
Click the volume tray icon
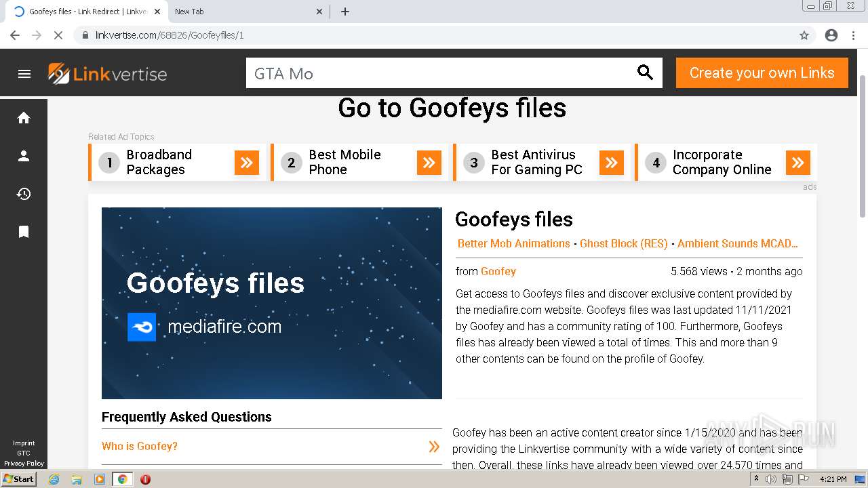coord(771,479)
